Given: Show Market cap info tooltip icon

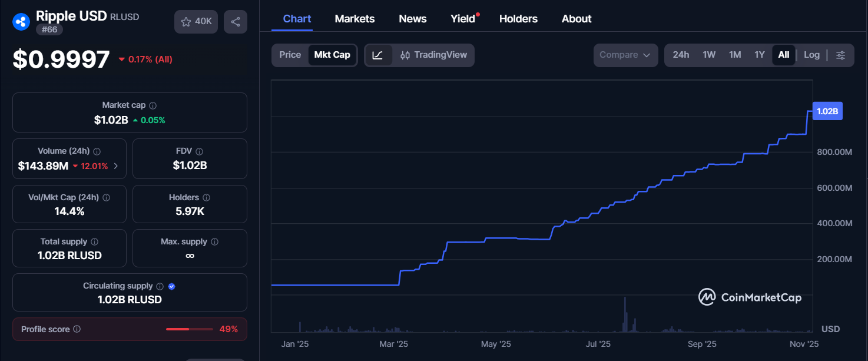Looking at the screenshot, I should [153, 105].
